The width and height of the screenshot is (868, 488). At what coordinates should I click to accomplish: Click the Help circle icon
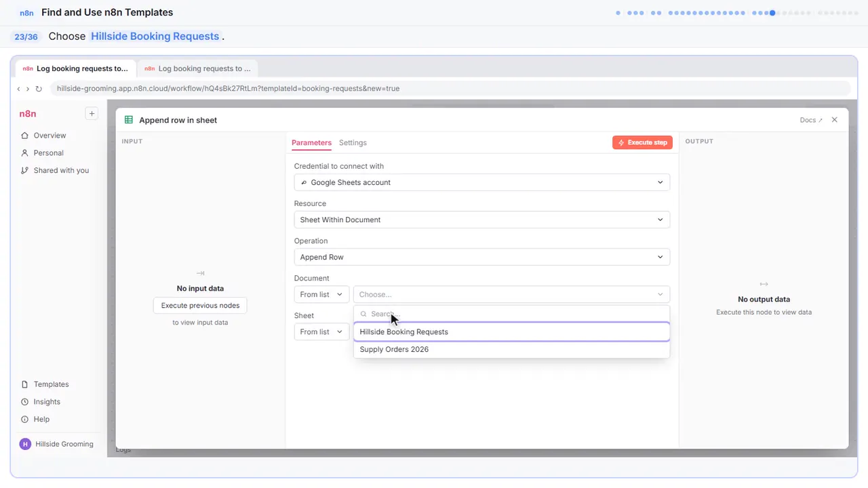coord(25,420)
